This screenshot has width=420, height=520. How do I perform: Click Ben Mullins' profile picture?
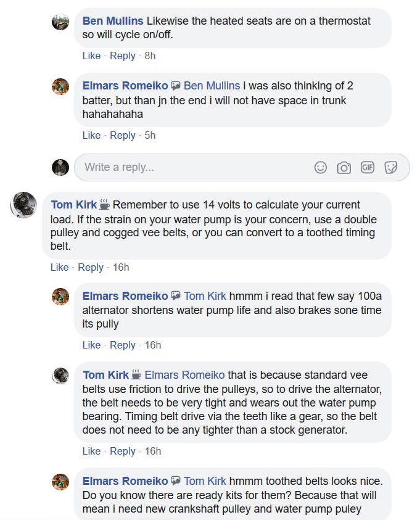tap(60, 22)
